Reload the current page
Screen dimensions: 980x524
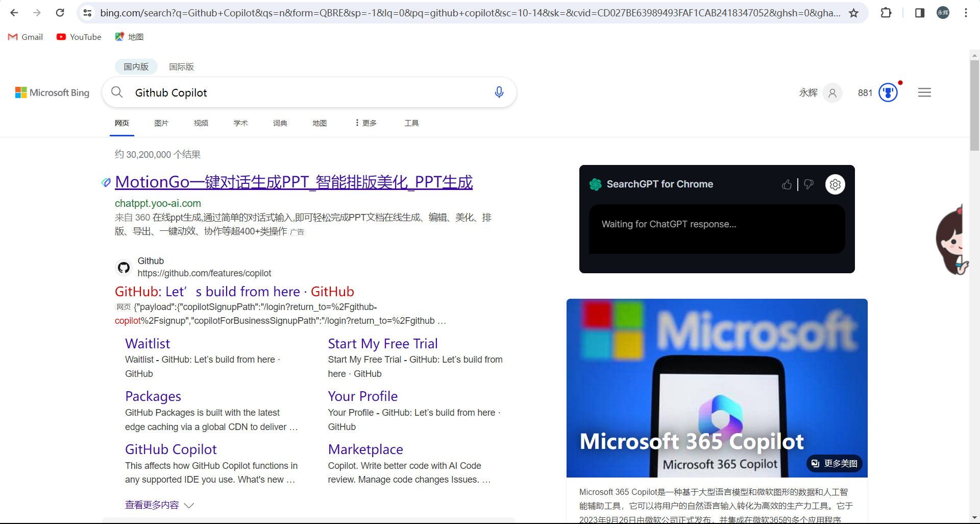click(x=60, y=13)
